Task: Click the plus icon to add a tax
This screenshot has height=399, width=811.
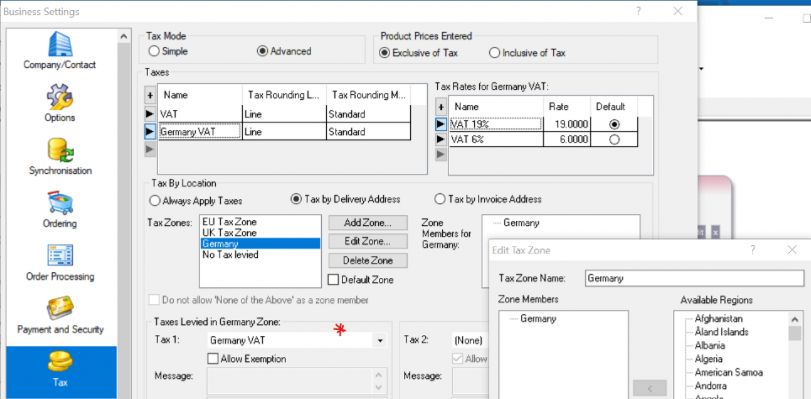Action: [x=150, y=95]
